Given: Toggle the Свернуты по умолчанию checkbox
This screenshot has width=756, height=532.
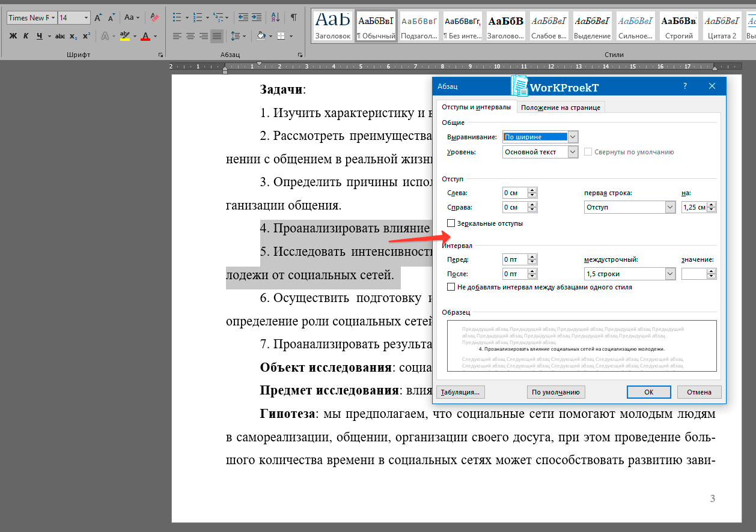Looking at the screenshot, I should [588, 151].
